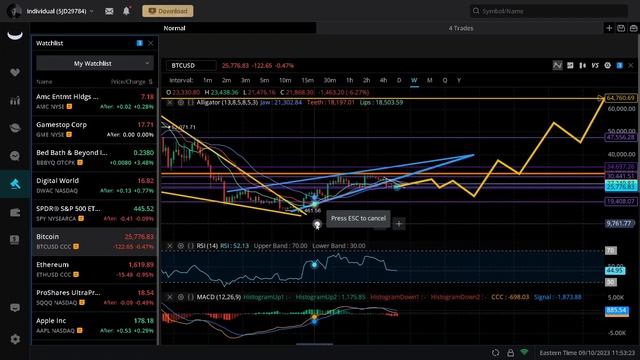This screenshot has height=360, width=640.
Task: Select the 4h chart interval
Action: coord(383,80)
